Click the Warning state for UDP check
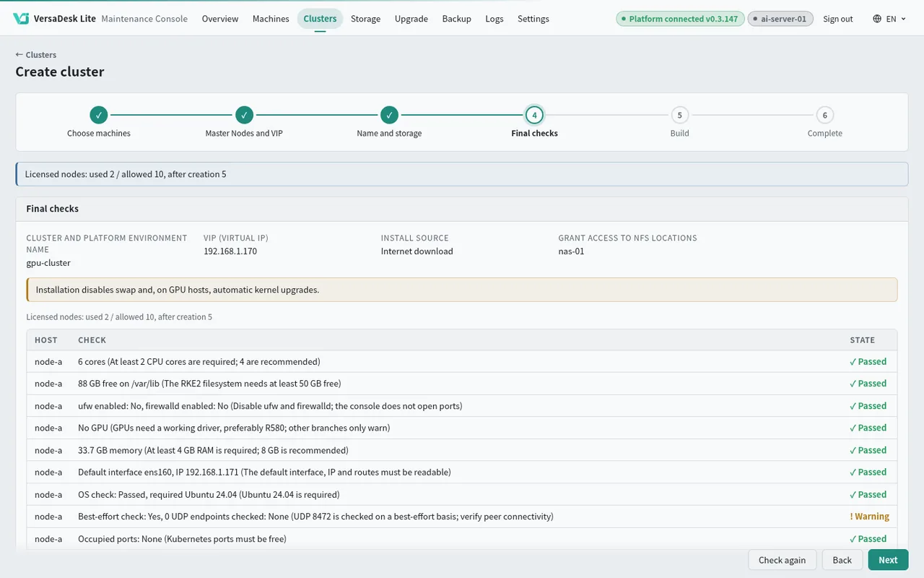 (x=869, y=517)
